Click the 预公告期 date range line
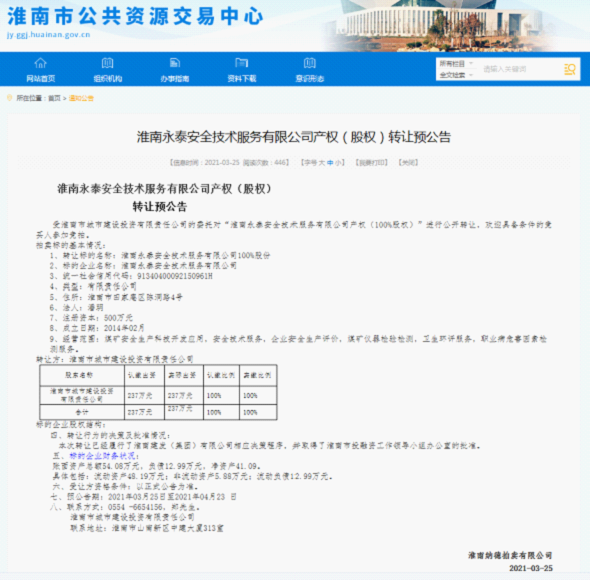Screen dimensions: 590x580 [x=143, y=497]
